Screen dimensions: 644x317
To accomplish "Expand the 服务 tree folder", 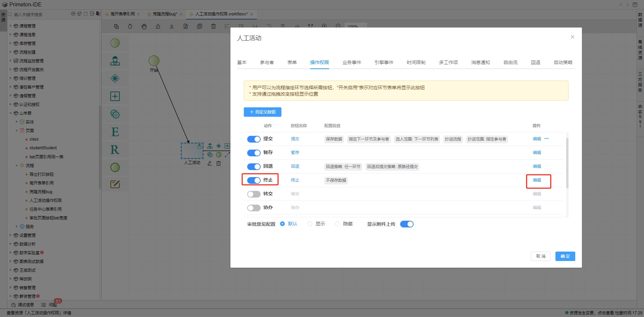I will [16, 226].
